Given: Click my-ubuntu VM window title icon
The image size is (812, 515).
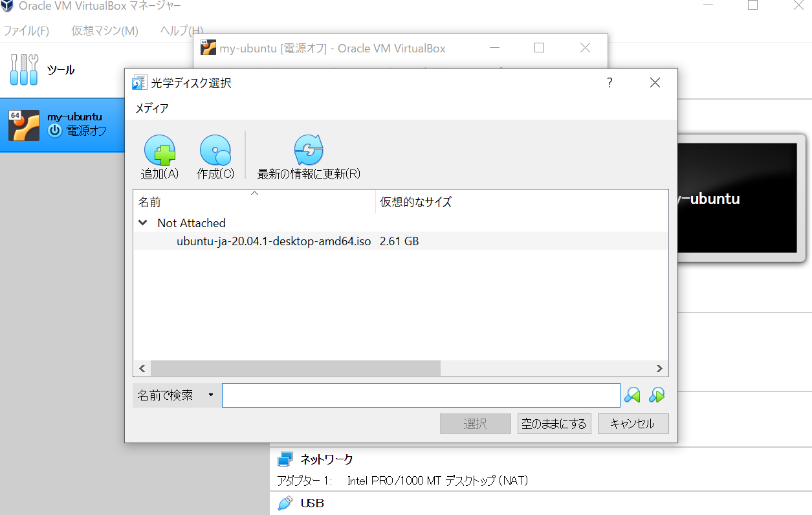Looking at the screenshot, I should coord(208,48).
